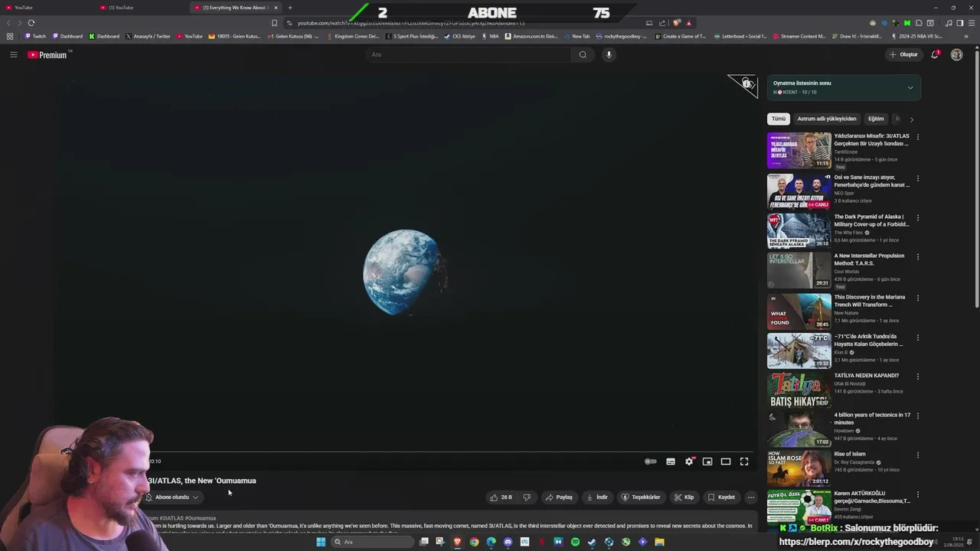Open A New Interstellar Propulsion Method title
Viewport: 980px width, 551px height.
click(x=869, y=259)
